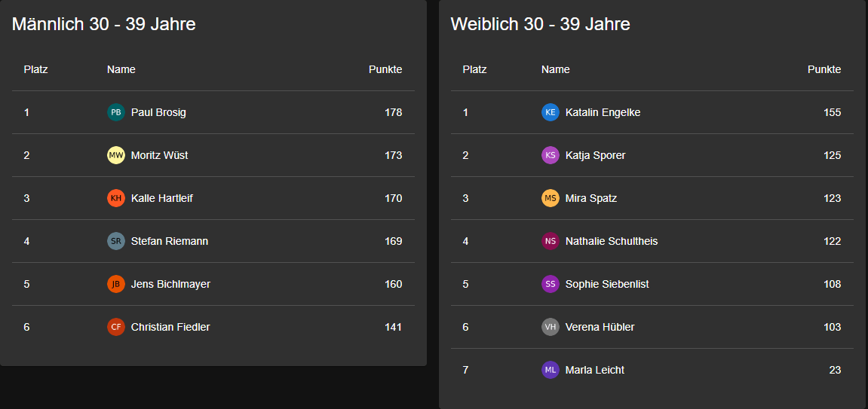The height and width of the screenshot is (409, 868).
Task: Open Katja Sporer's name entry
Action: 595,155
